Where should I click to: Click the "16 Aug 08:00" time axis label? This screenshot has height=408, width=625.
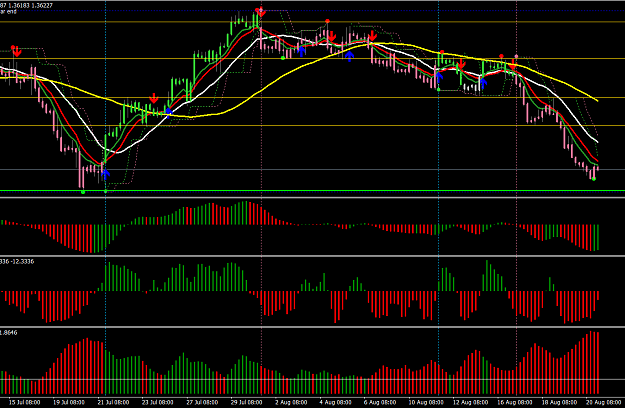tap(514, 402)
